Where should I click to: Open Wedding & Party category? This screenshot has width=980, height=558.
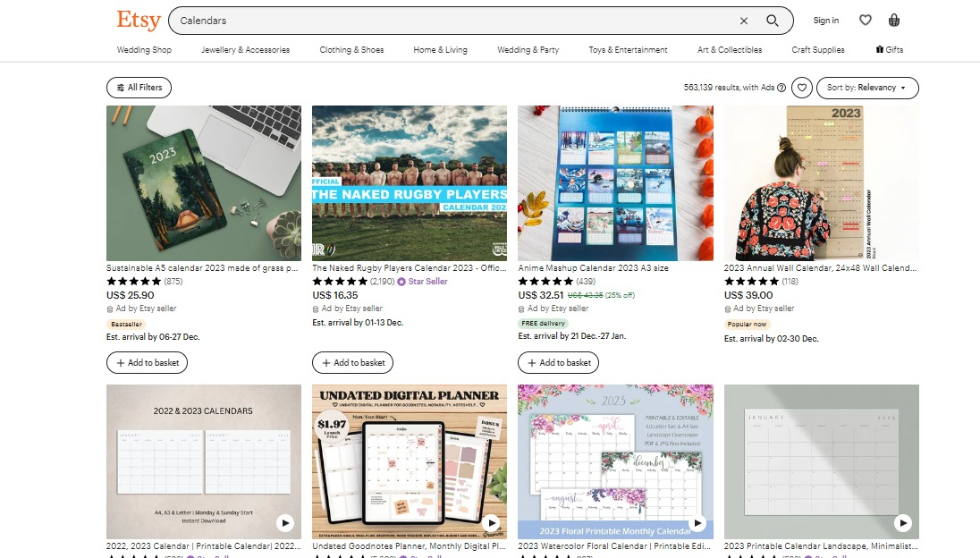pos(528,49)
